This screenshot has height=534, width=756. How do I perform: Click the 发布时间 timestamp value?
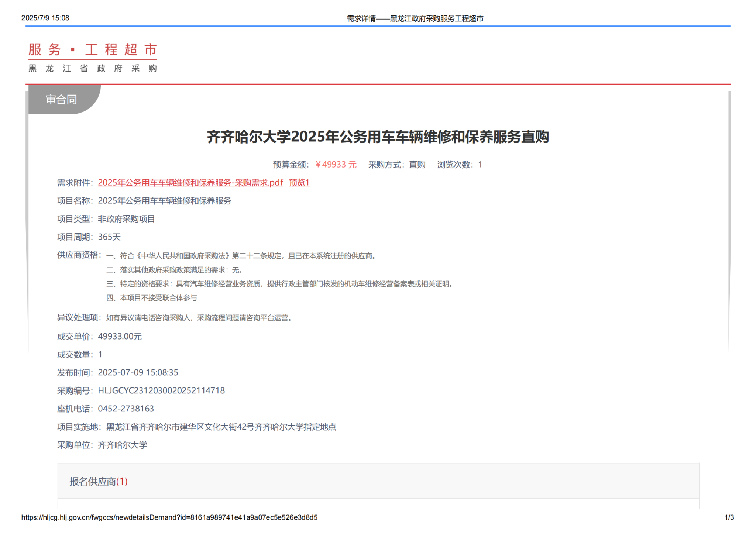pyautogui.click(x=138, y=372)
